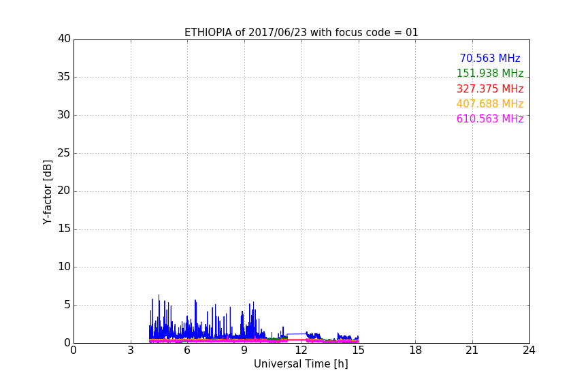Viewport: 588px width, 392px height.
Task: Click the y-axis tick label 30
Action: (64, 115)
